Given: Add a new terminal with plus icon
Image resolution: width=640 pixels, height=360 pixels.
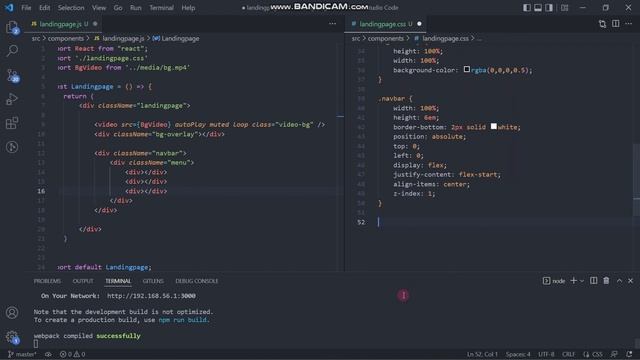Looking at the screenshot, I should click(573, 281).
